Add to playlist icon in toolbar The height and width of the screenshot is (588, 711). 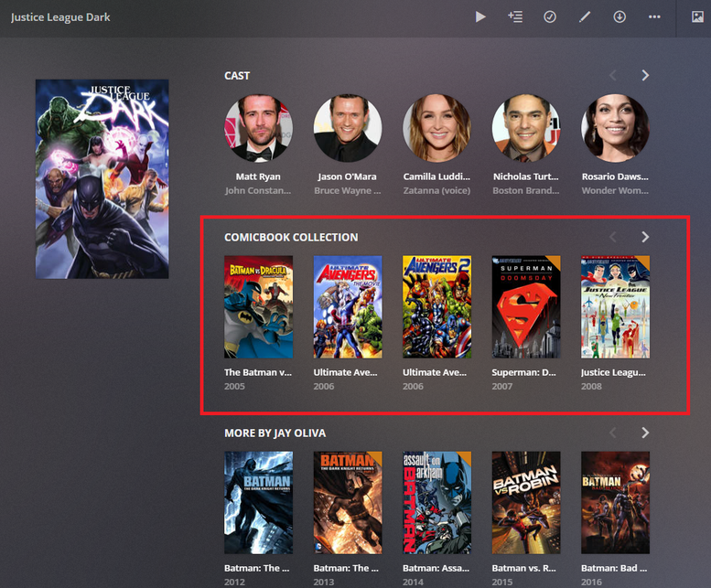click(x=515, y=17)
